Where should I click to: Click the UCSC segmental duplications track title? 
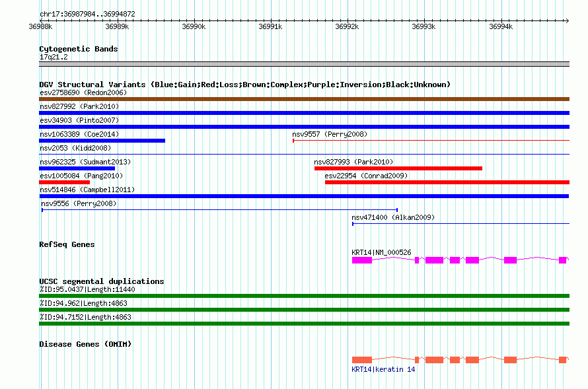click(102, 281)
